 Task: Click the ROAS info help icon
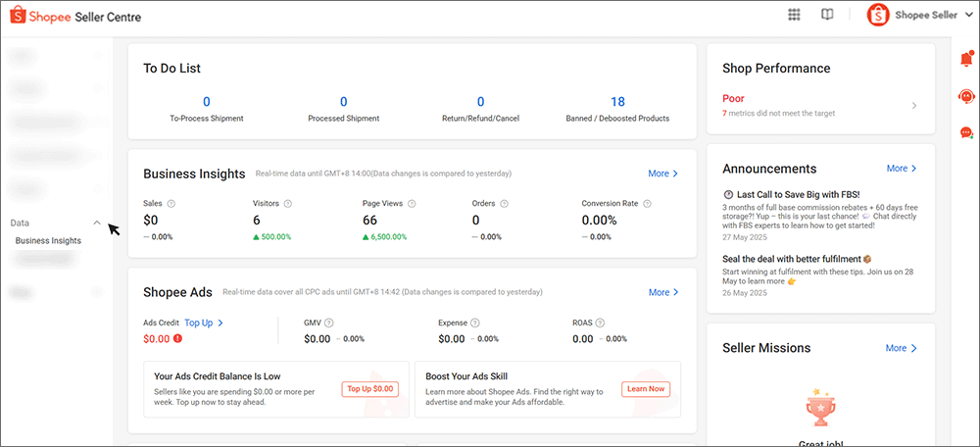(600, 323)
